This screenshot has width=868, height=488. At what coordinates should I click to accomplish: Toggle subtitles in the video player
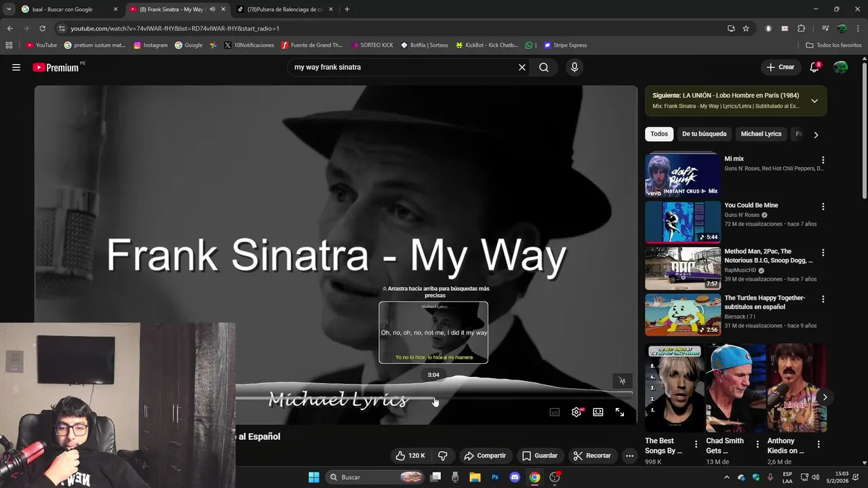tap(555, 412)
